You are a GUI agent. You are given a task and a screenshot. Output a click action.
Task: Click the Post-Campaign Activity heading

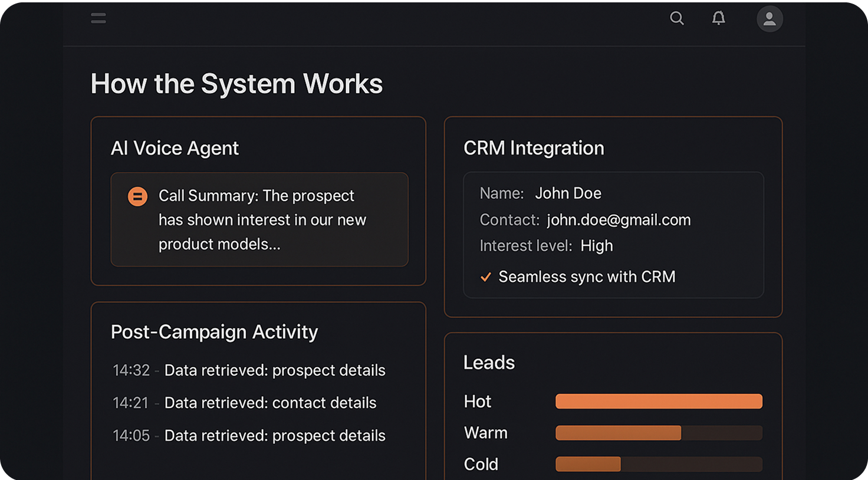214,332
